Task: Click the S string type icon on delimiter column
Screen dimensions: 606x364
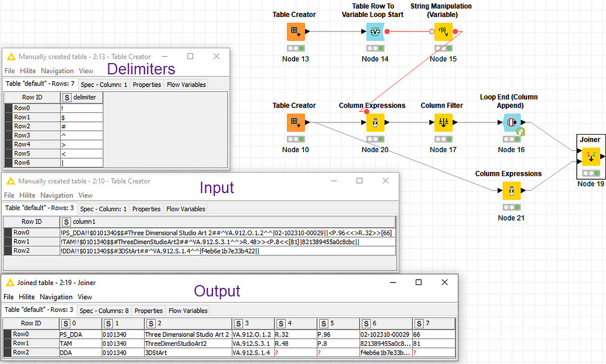Action: point(66,97)
